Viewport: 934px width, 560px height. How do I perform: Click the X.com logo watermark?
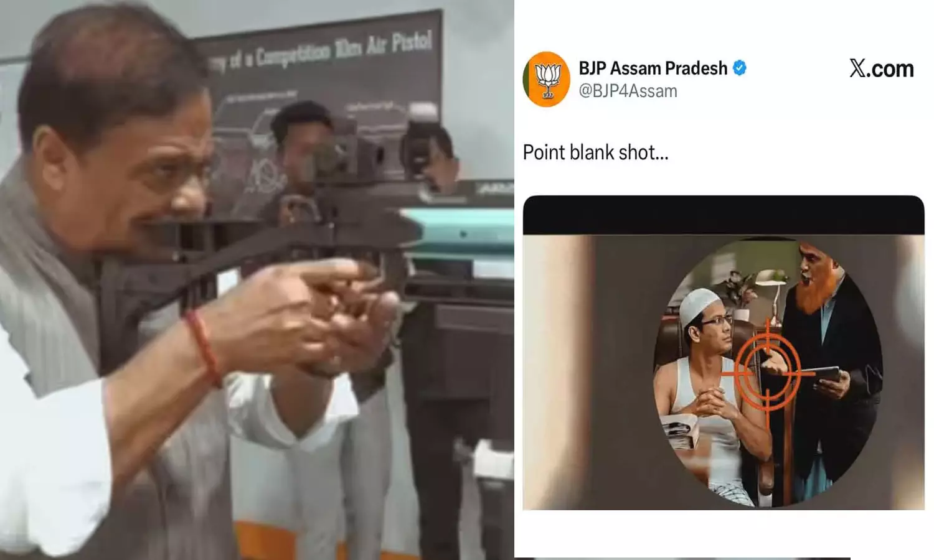point(882,68)
